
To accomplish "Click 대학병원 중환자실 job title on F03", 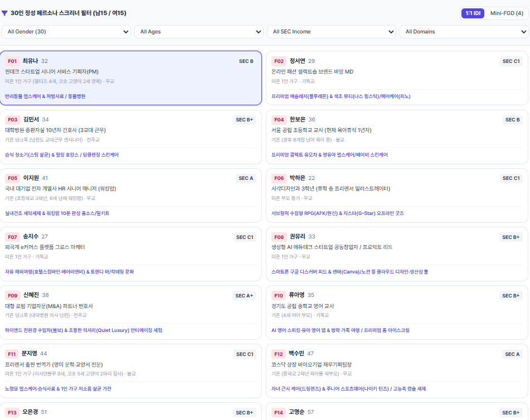I will (55, 130).
